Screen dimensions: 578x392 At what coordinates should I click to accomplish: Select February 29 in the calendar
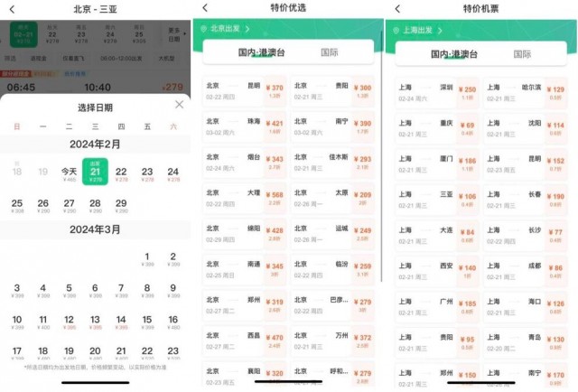(x=121, y=205)
